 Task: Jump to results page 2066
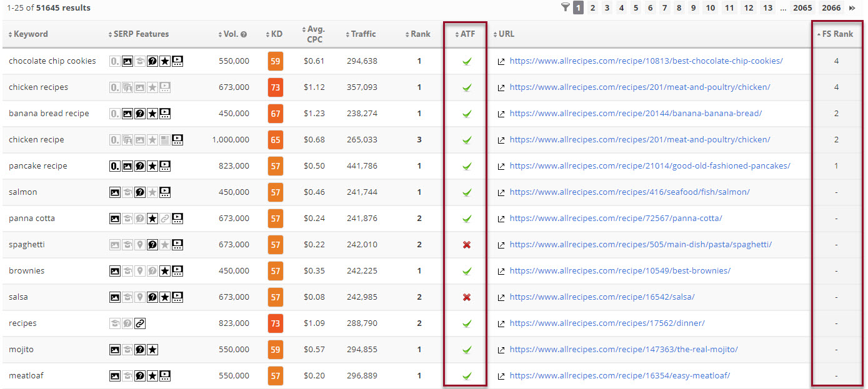coord(831,8)
